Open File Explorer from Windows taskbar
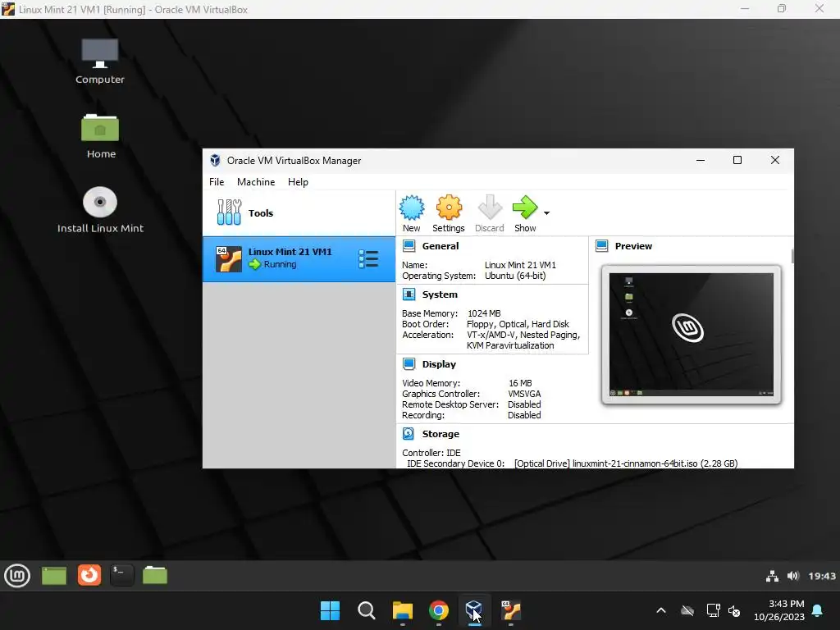The width and height of the screenshot is (840, 630). [x=402, y=610]
